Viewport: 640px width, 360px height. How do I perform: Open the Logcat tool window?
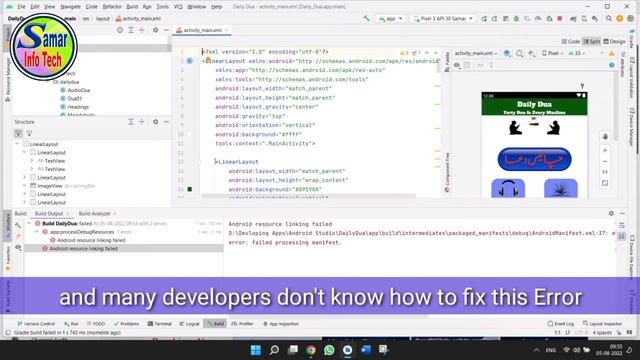click(x=190, y=324)
